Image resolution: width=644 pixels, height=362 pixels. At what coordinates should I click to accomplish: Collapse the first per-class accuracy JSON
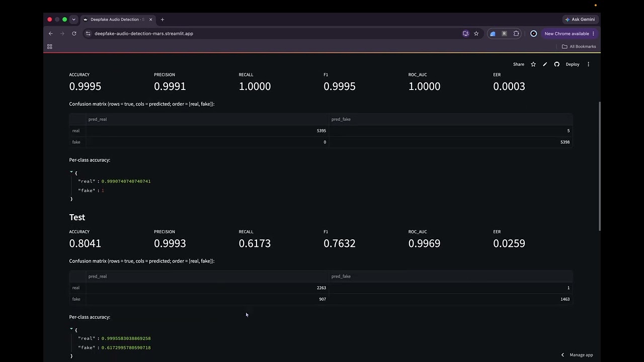tap(71, 172)
